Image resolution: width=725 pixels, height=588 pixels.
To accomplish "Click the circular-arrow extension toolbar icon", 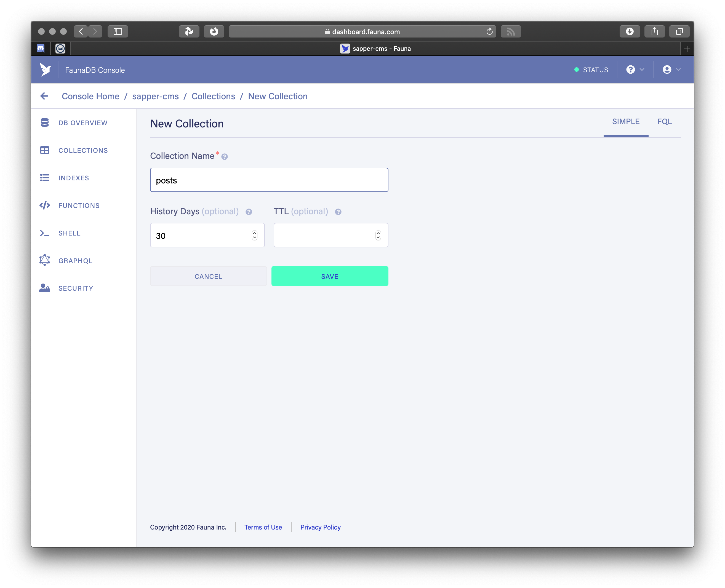I will click(x=214, y=31).
